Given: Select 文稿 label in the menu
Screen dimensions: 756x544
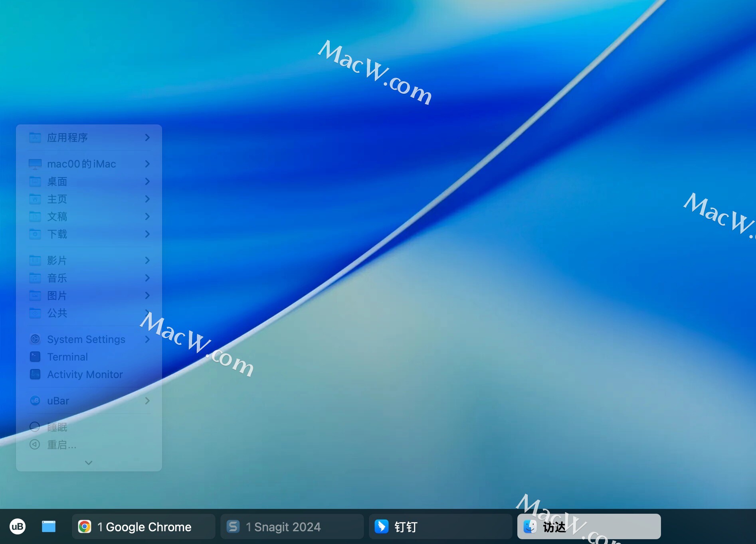Looking at the screenshot, I should tap(57, 217).
